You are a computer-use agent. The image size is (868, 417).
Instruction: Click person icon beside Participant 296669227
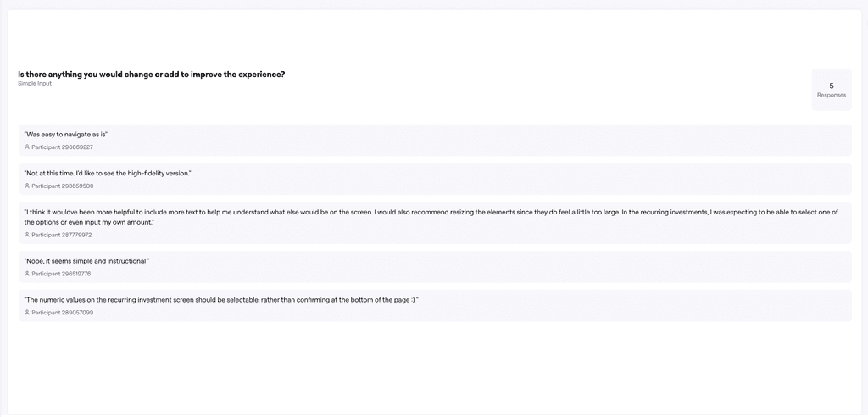(26, 147)
